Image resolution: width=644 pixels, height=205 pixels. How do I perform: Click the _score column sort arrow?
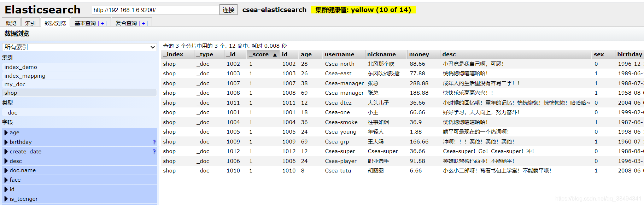coord(275,55)
